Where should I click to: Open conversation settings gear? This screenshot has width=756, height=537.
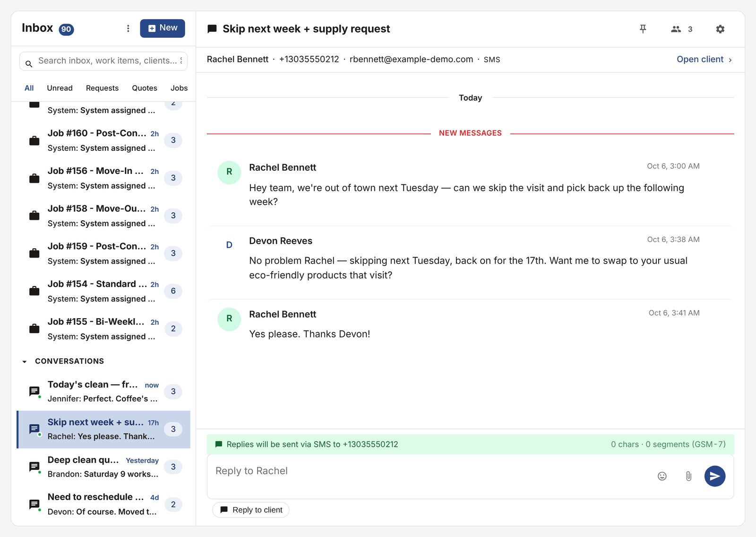click(720, 29)
